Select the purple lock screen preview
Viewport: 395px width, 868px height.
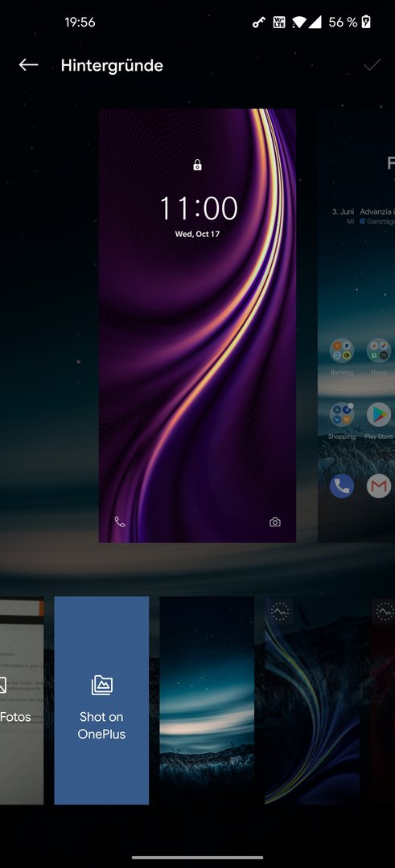click(197, 325)
